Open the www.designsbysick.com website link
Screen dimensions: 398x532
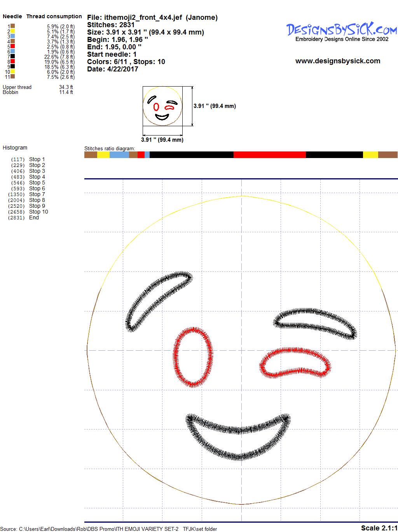coord(337,61)
